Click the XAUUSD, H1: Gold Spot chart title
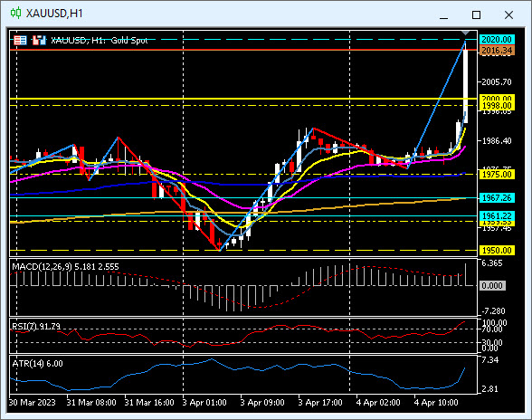This screenshot has height=420, width=532. pos(100,41)
